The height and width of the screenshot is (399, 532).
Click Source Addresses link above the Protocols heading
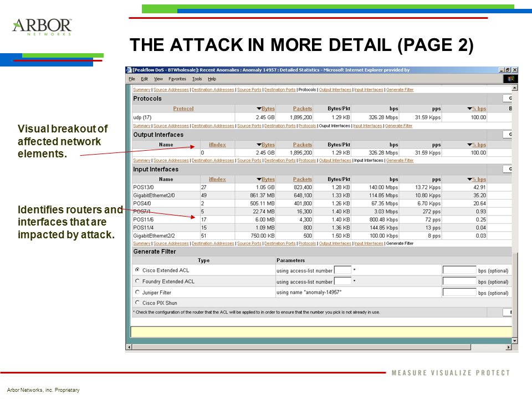pos(171,90)
